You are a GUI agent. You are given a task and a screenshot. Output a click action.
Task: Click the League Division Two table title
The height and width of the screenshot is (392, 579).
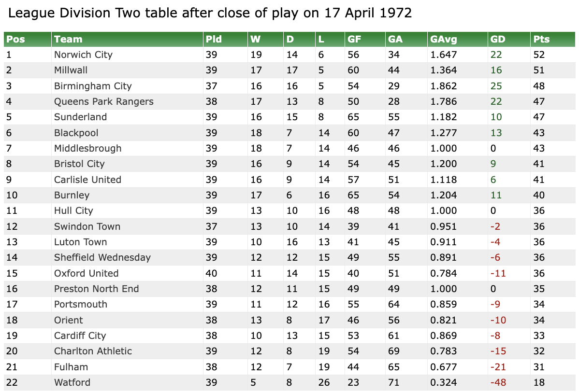210,13
